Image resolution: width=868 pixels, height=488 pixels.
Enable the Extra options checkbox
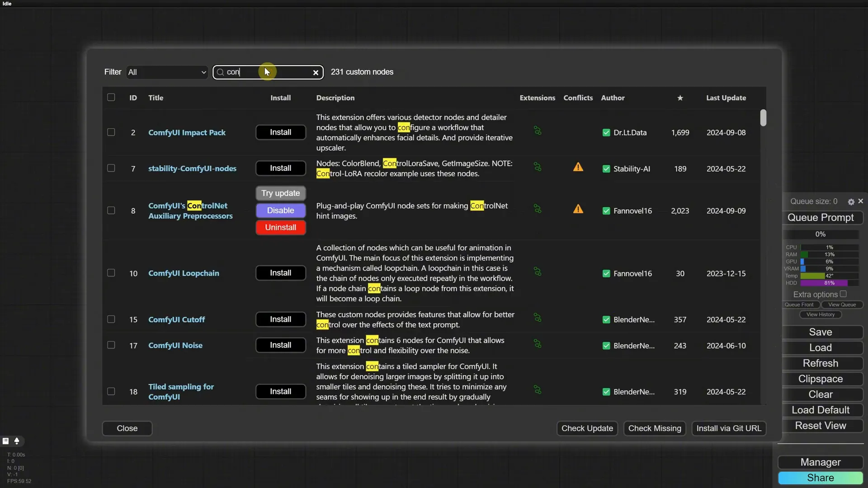click(843, 294)
